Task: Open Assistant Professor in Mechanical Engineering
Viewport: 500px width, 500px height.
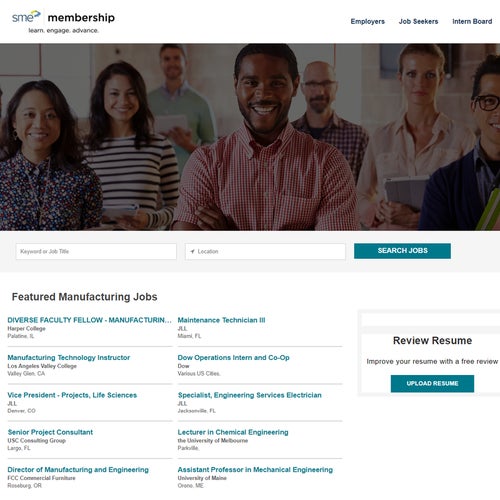Action: (x=255, y=470)
